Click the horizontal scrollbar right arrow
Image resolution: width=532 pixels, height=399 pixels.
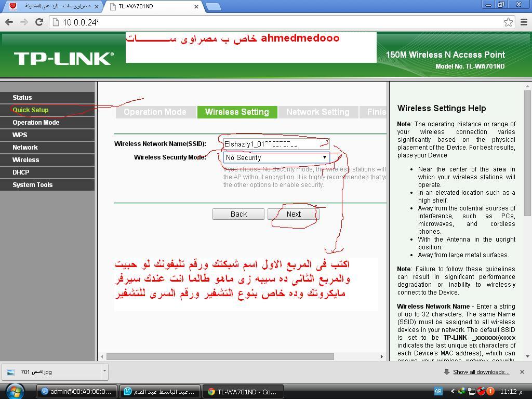(x=382, y=356)
